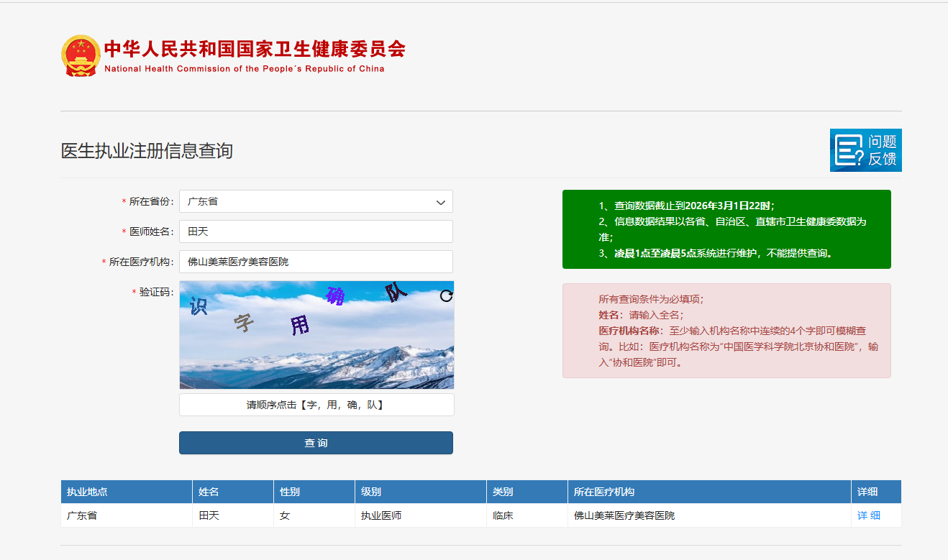948x560 pixels.
Task: Select the character 字 in the captcha
Action: point(245,323)
